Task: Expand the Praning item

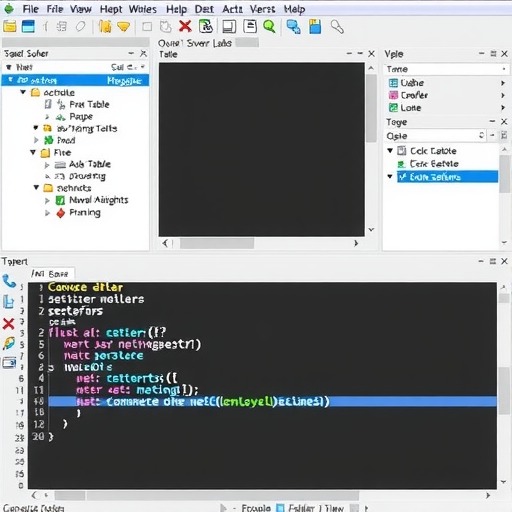Action: pos(47,213)
